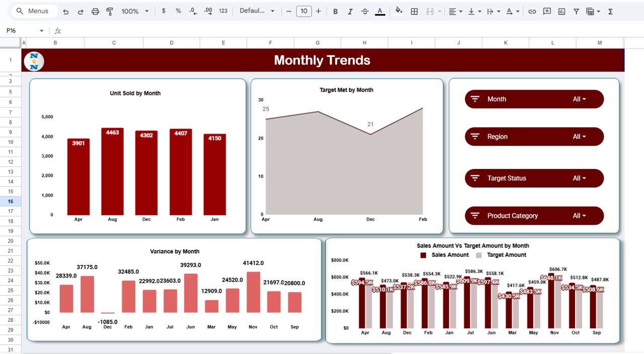Click the Insert link icon
This screenshot has height=354, width=644.
coord(533,11)
